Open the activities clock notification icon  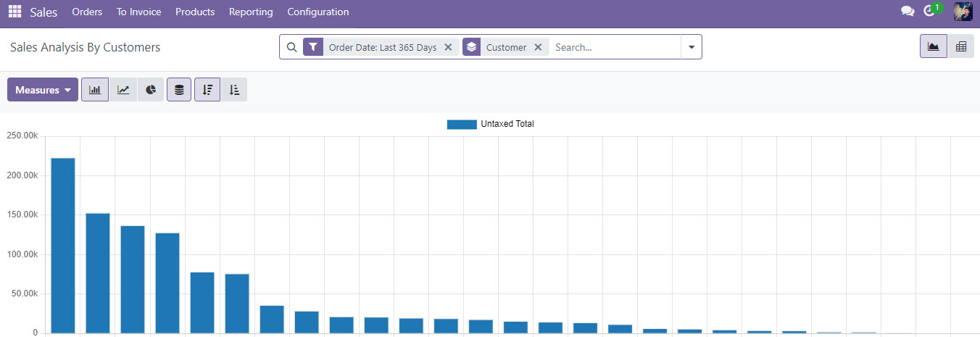pos(930,12)
